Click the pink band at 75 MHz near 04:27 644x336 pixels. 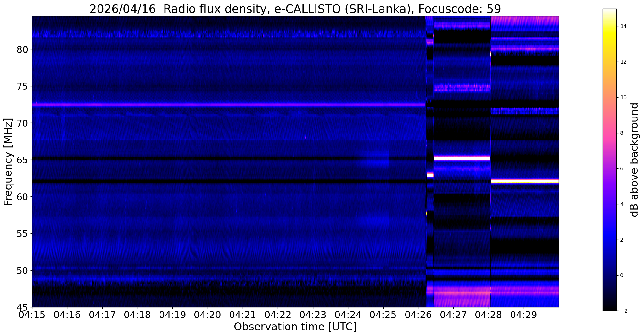[462, 88]
